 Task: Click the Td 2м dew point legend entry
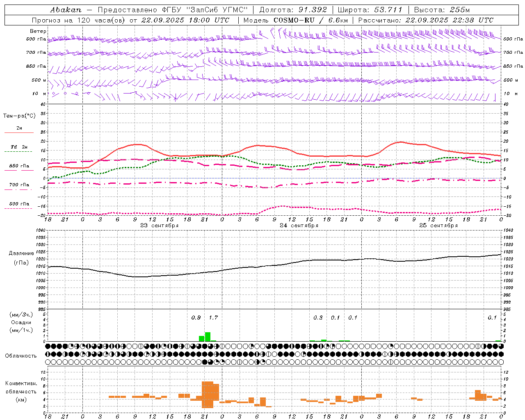point(19,147)
